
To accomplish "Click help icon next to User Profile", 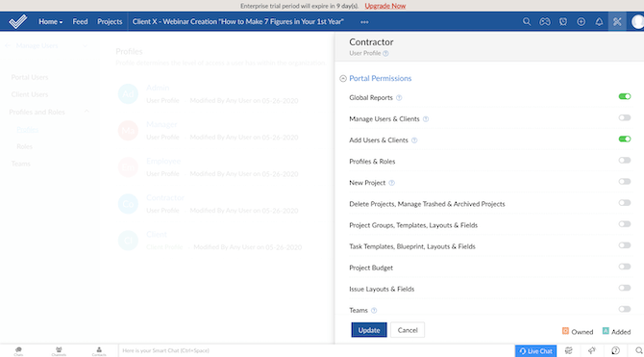I will pyautogui.click(x=385, y=54).
